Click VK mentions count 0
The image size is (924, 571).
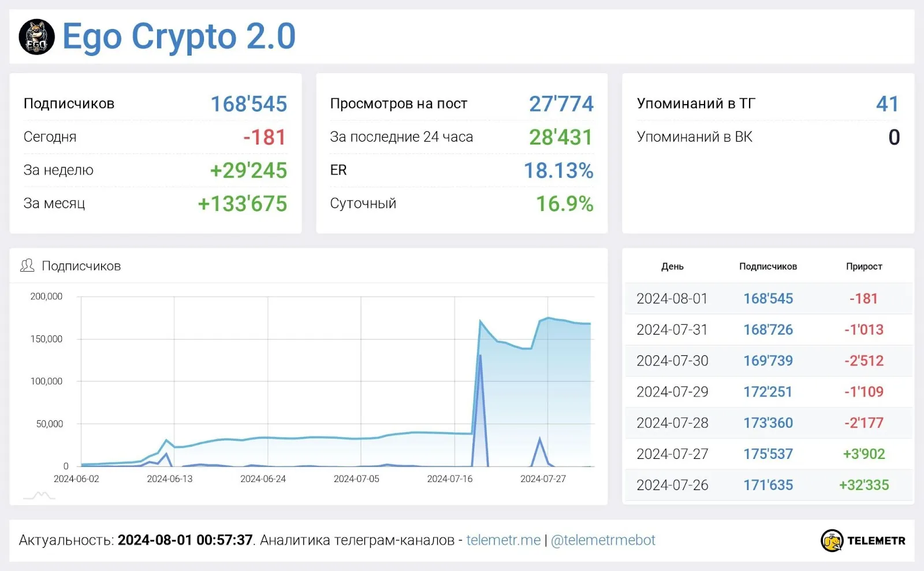(894, 137)
